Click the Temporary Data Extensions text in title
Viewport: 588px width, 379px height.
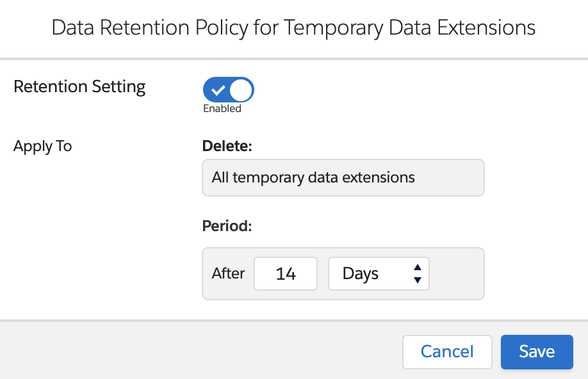[x=409, y=28]
